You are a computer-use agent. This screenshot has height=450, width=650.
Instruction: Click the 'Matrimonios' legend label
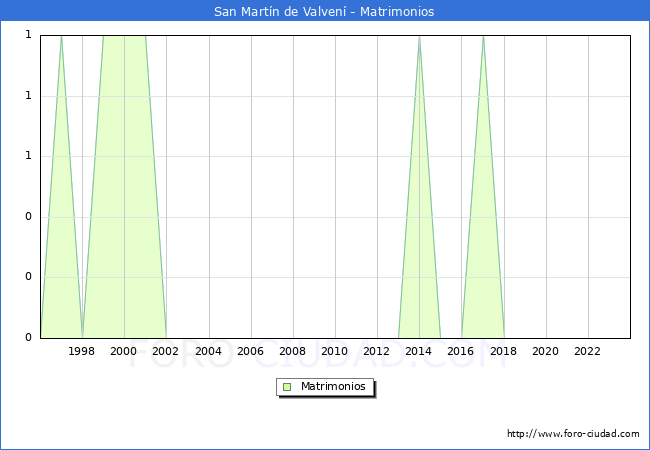(x=333, y=386)
